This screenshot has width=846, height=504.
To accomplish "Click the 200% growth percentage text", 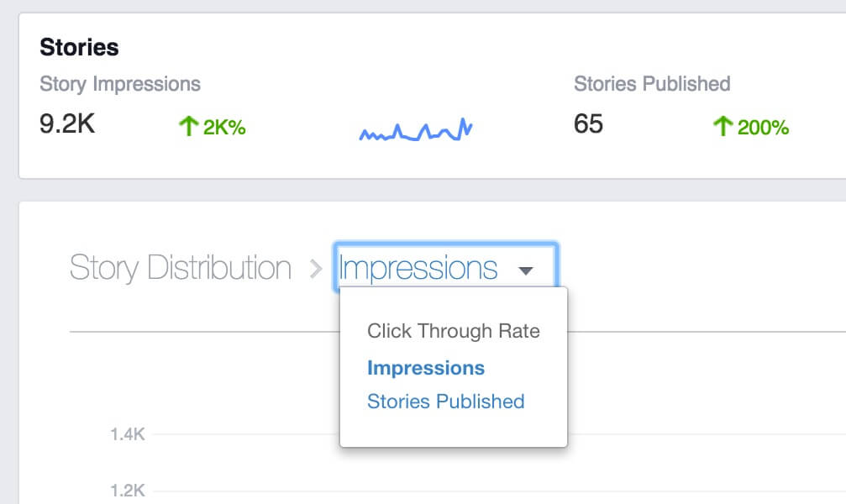I will click(x=763, y=128).
